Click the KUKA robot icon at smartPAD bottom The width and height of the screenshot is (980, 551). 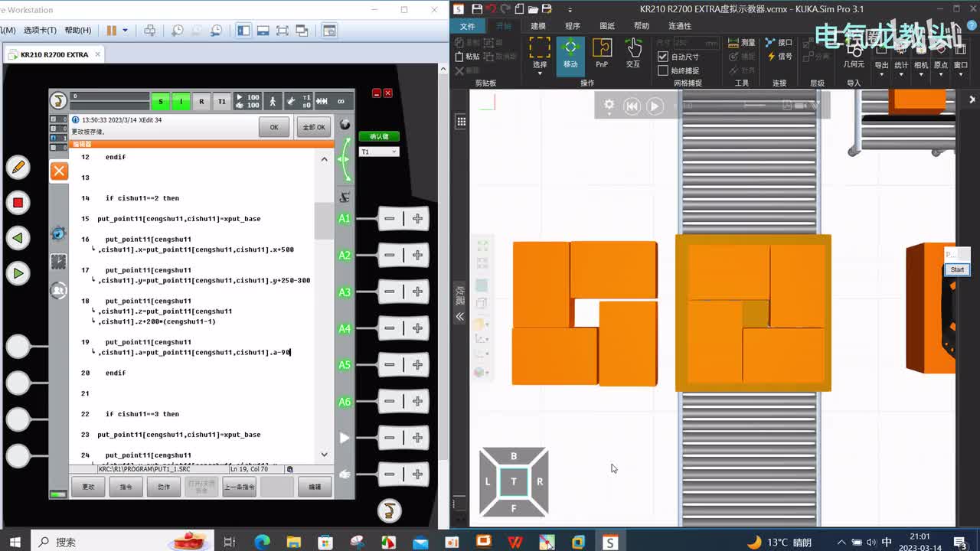click(x=390, y=510)
